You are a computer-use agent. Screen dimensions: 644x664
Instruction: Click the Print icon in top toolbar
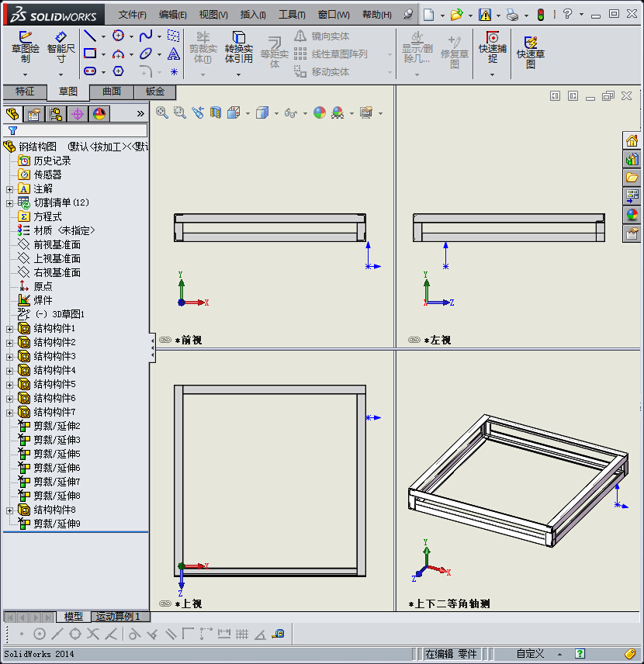(x=513, y=16)
